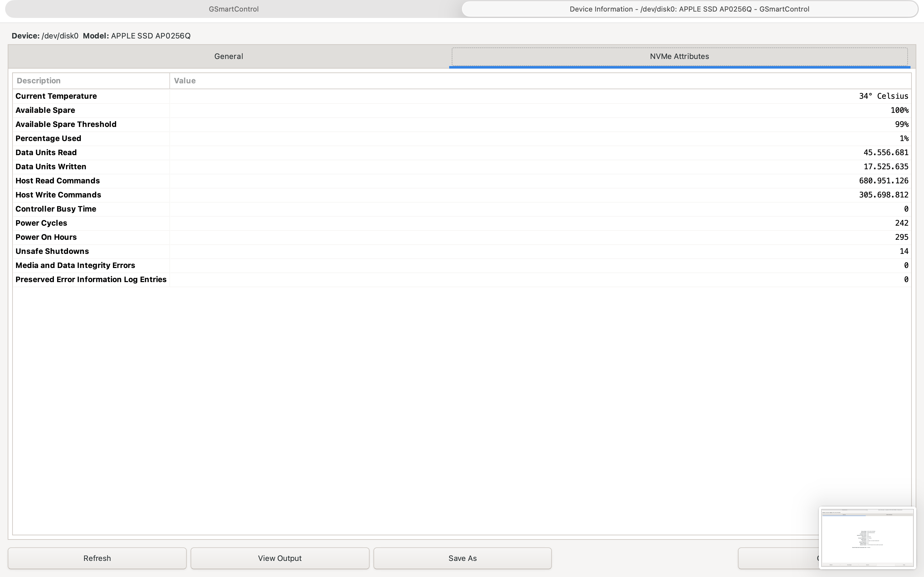Select the Device Information window tab
This screenshot has height=577, width=924.
point(689,9)
